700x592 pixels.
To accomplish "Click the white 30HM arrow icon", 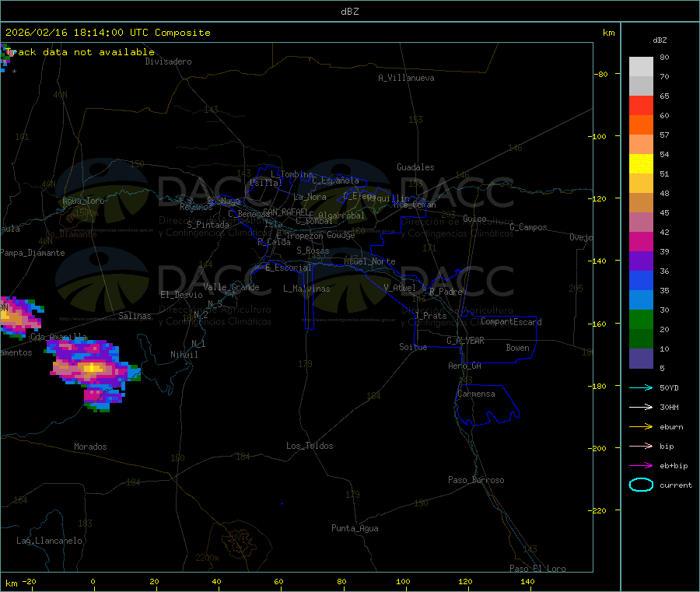I will click(641, 407).
